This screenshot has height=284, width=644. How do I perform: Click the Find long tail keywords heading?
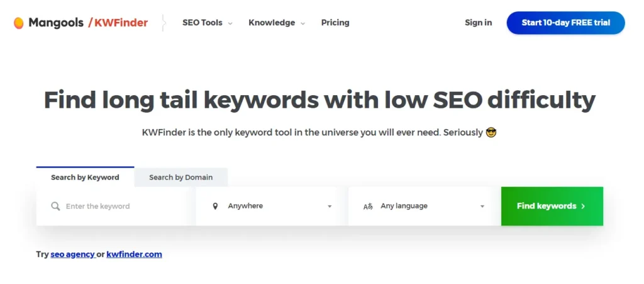tap(319, 100)
